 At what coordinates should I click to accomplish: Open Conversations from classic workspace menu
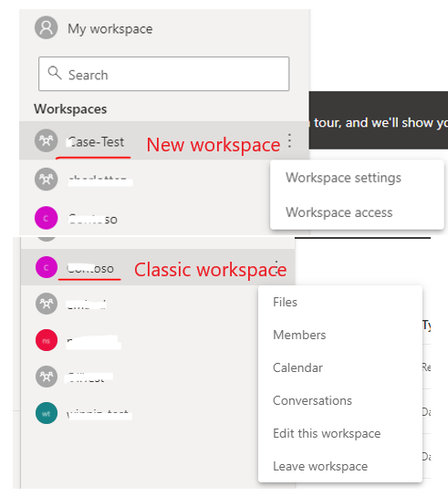coord(312,401)
